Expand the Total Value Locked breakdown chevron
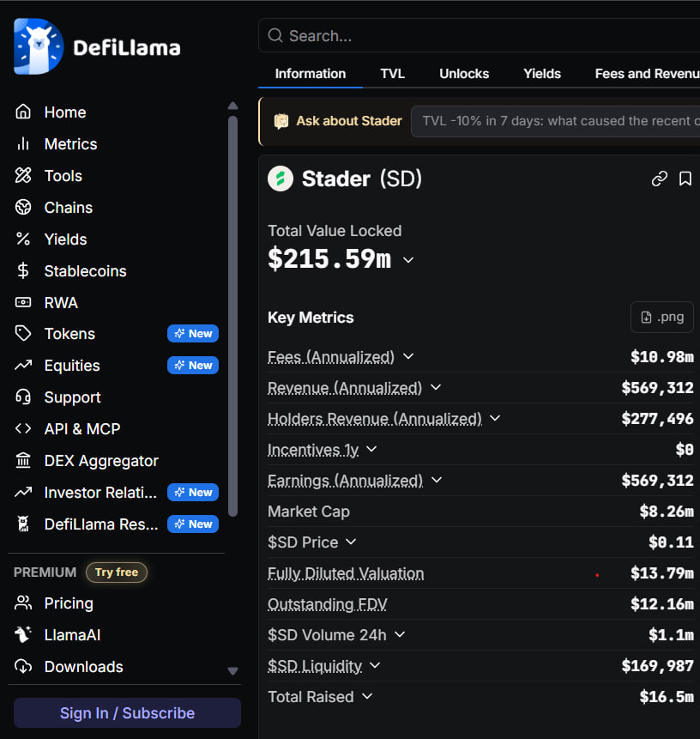Viewport: 700px width, 739px height. click(408, 260)
